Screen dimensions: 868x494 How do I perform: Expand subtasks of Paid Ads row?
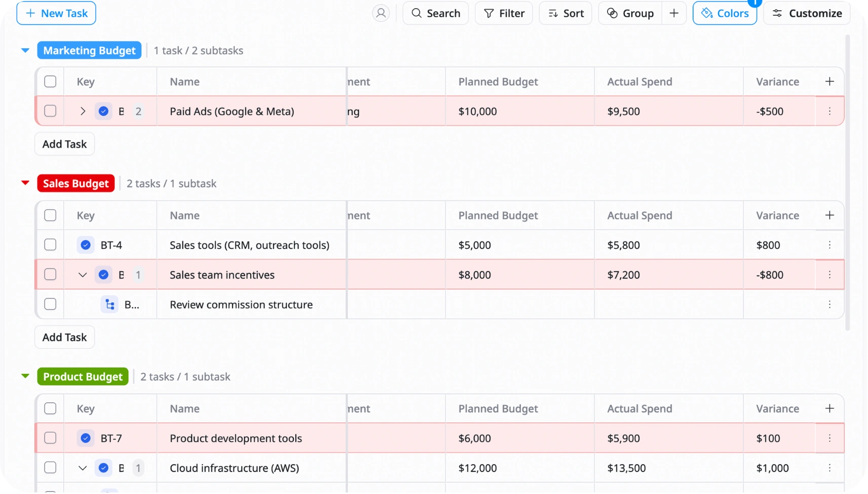[83, 111]
